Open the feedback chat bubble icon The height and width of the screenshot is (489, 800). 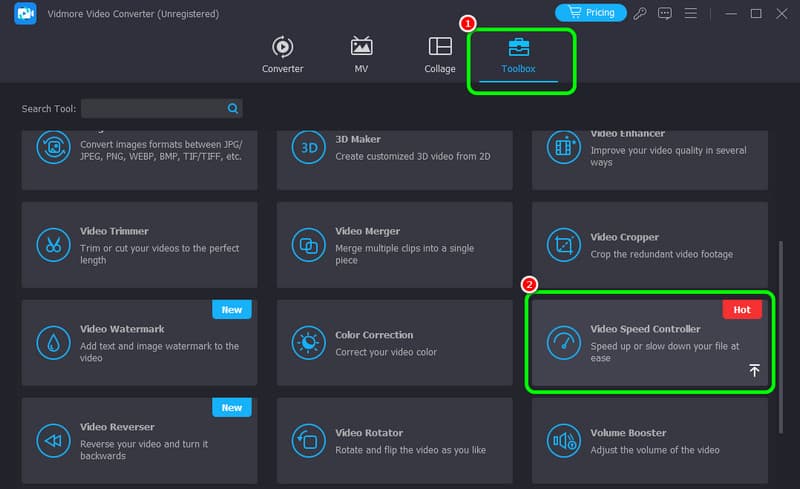pyautogui.click(x=666, y=13)
